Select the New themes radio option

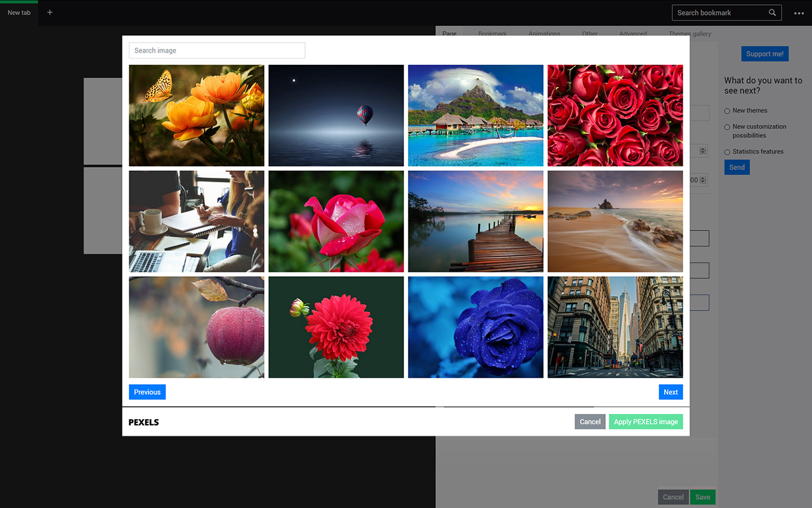pos(727,111)
